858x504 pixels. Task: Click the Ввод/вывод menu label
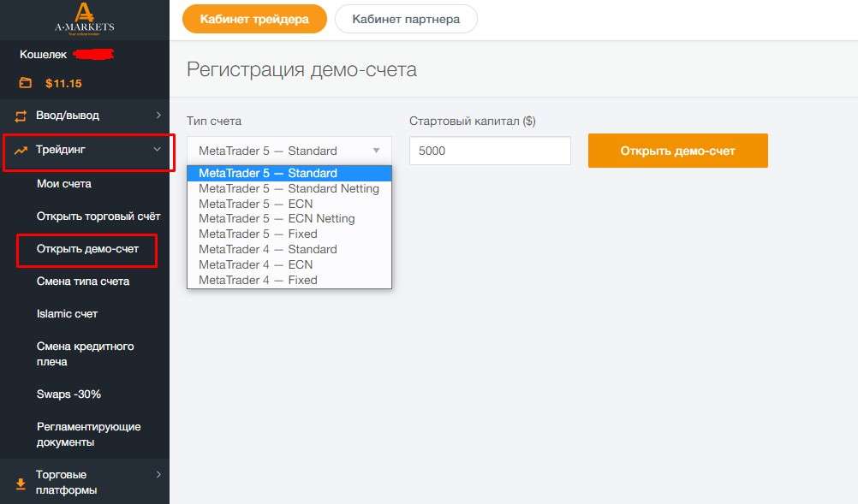pyautogui.click(x=68, y=116)
